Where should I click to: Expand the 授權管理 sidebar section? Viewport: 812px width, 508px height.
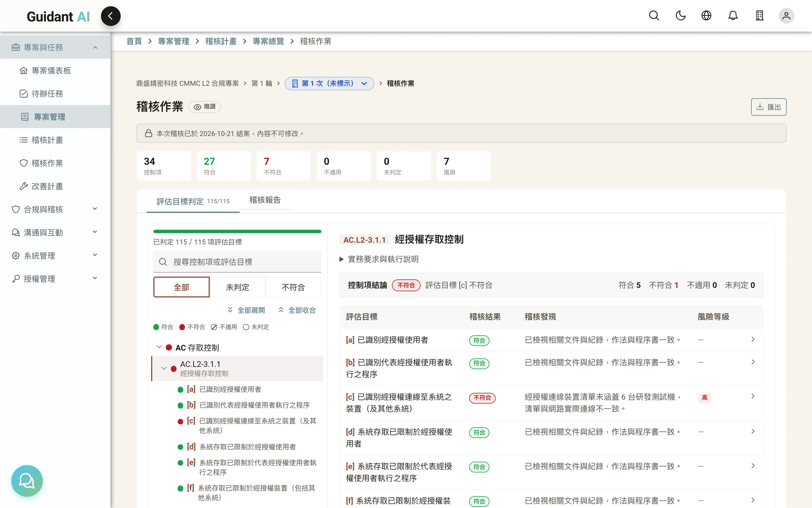(55, 279)
